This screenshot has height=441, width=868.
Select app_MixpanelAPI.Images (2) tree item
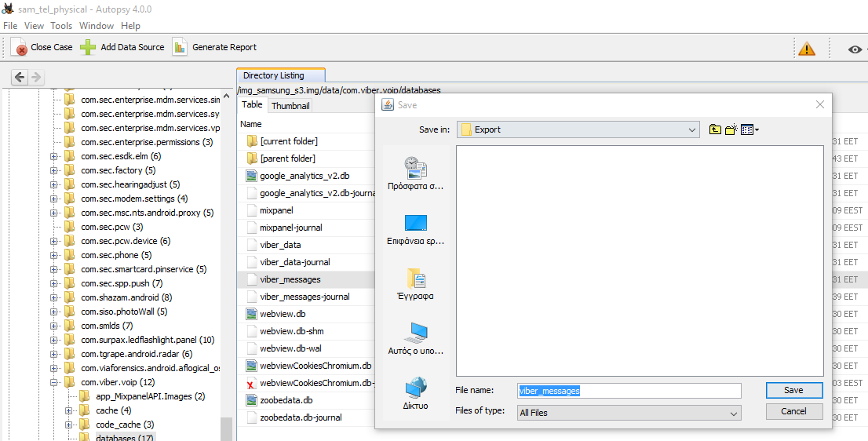point(151,396)
